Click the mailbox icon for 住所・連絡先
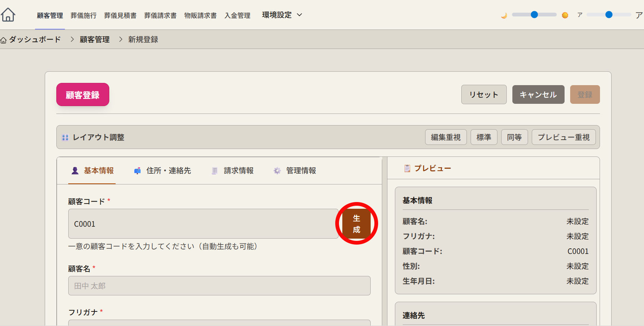 click(x=138, y=171)
